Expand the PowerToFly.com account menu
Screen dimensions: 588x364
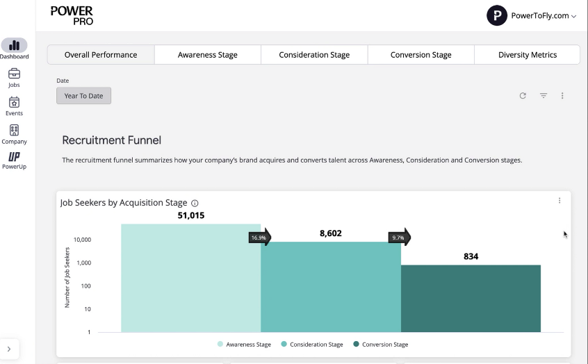coord(532,15)
